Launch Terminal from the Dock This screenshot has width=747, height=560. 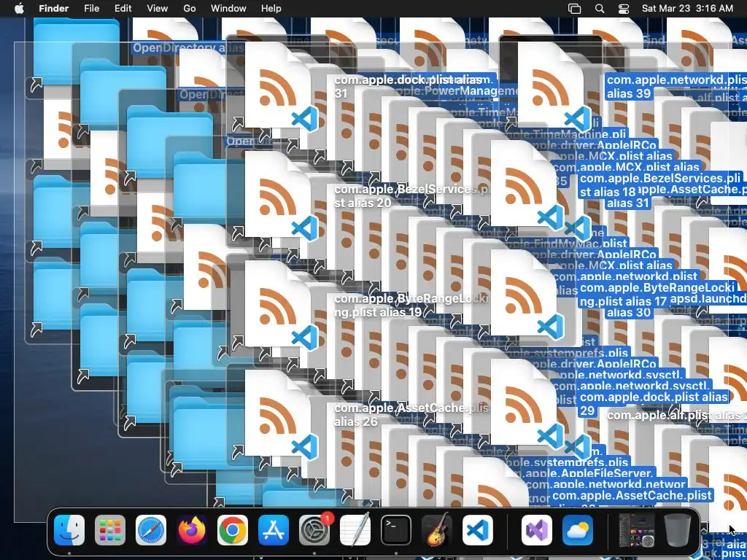click(x=396, y=530)
